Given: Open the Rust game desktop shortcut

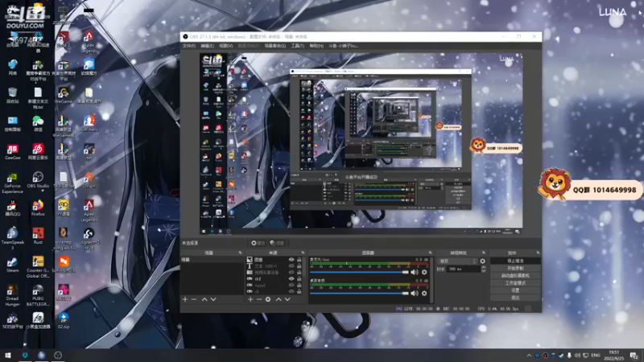Looking at the screenshot, I should click(x=38, y=237).
